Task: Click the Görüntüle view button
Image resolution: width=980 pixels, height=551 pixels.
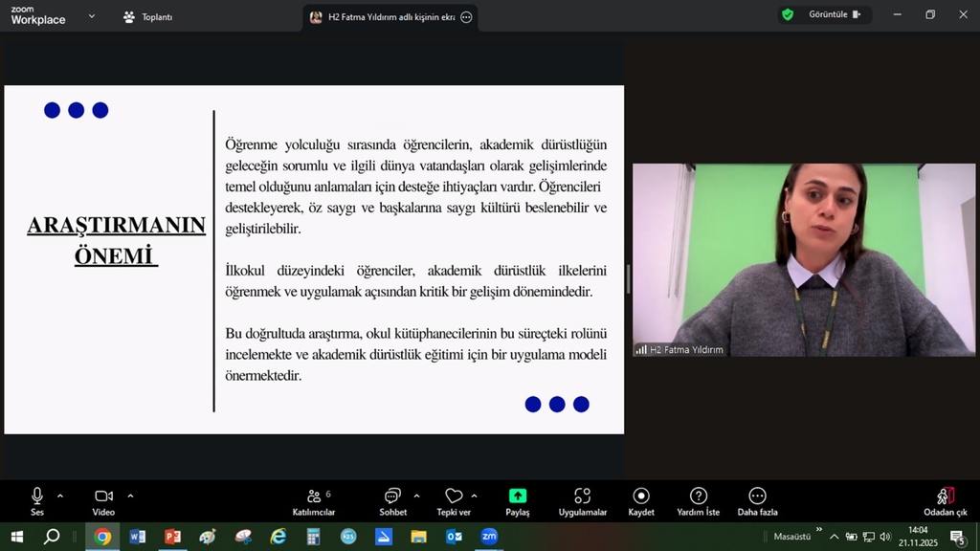Action: 835,14
